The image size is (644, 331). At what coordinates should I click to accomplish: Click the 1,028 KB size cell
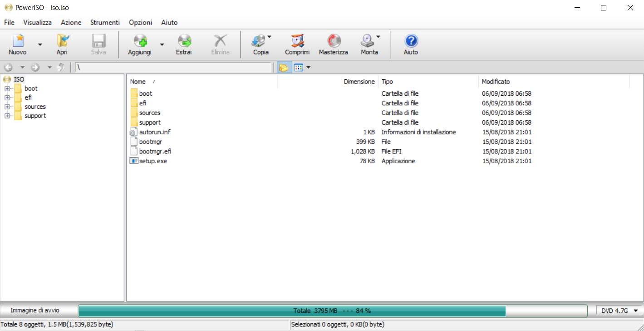click(x=363, y=151)
